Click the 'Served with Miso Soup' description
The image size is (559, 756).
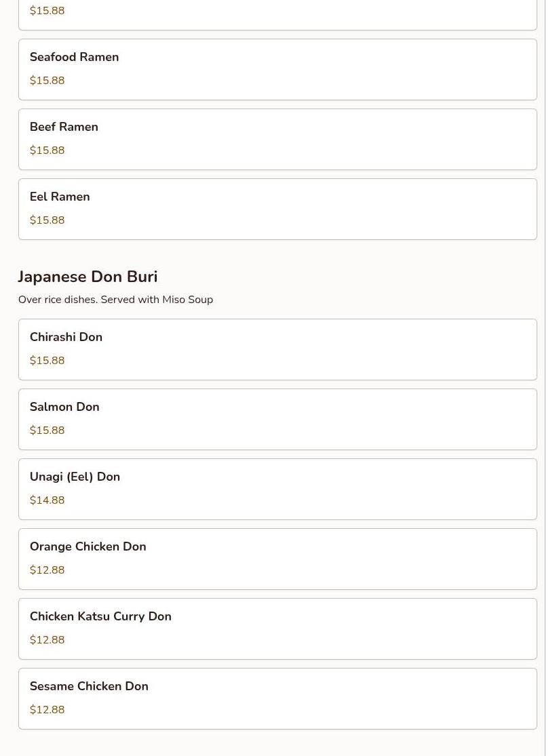[157, 300]
